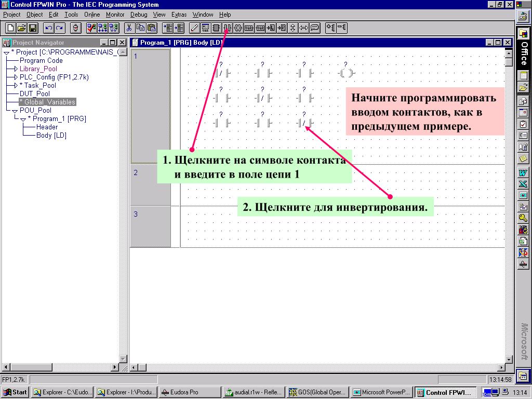The image size is (532, 399).
Task: Switch to GOS(Global Oper... taskbar button
Action: (x=317, y=392)
